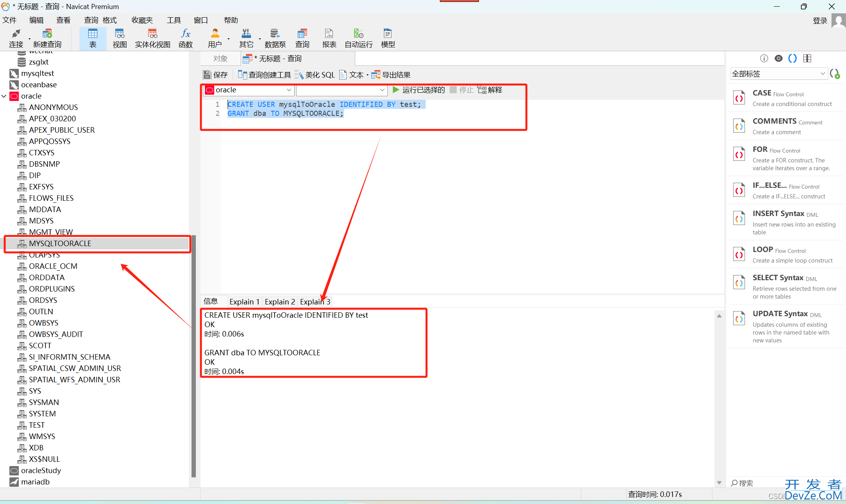
Task: Open the 编辑 (Edit) menu
Action: tap(36, 20)
